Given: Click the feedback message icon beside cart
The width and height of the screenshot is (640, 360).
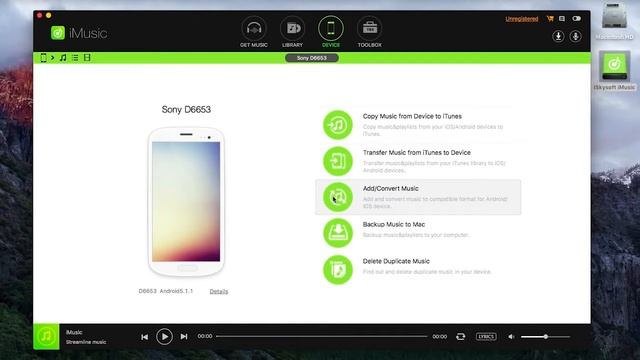Looking at the screenshot, I should 562,18.
